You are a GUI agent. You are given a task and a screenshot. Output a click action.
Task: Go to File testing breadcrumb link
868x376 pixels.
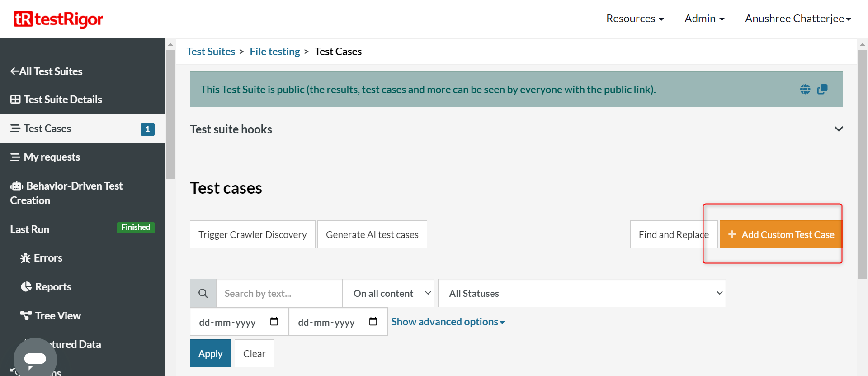(x=274, y=52)
